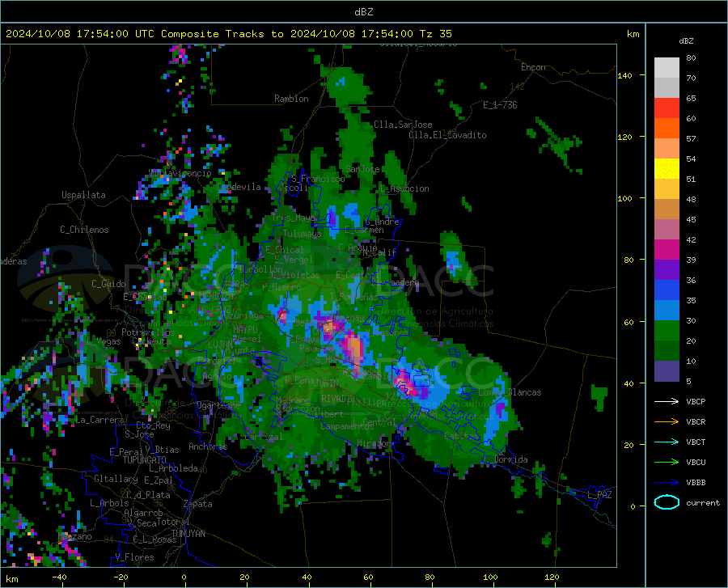Screen dimensions: 728x588
Task: Click the MAIPU map label
Action: 245,329
